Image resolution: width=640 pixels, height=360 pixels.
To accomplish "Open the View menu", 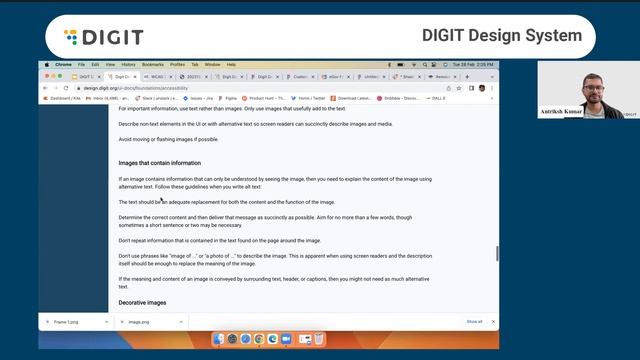I will pyautogui.click(x=110, y=64).
